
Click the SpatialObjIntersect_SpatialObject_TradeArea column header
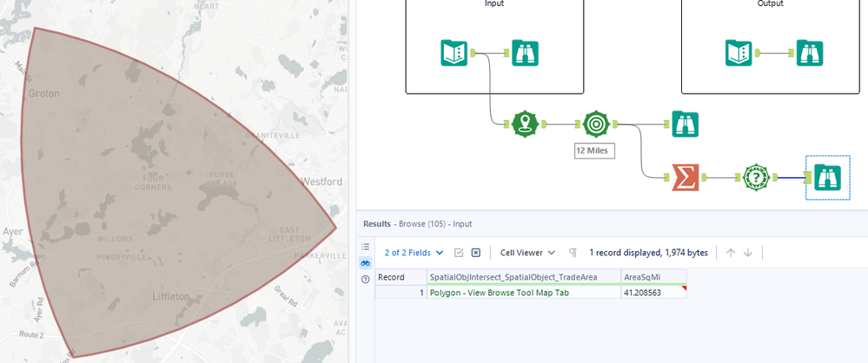point(524,277)
